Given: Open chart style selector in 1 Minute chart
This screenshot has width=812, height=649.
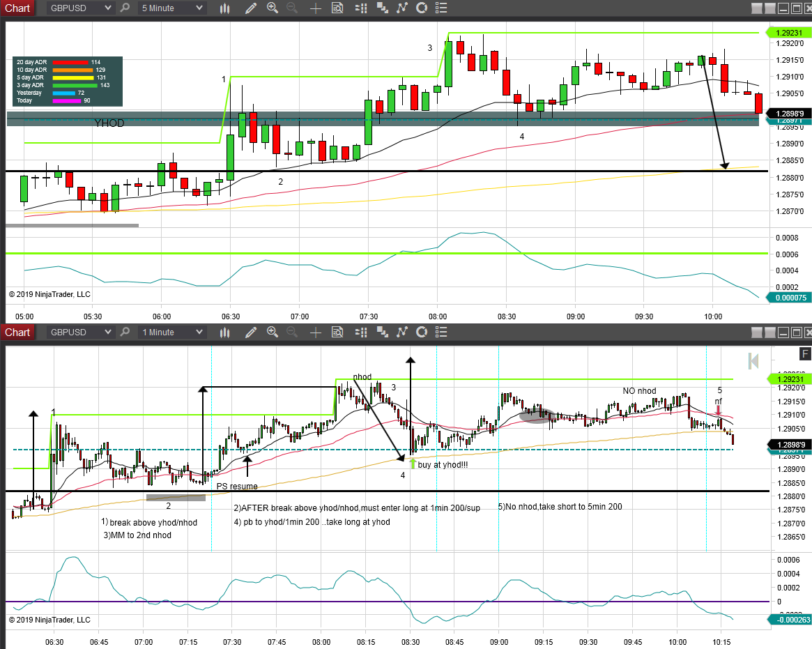Looking at the screenshot, I should (x=224, y=332).
